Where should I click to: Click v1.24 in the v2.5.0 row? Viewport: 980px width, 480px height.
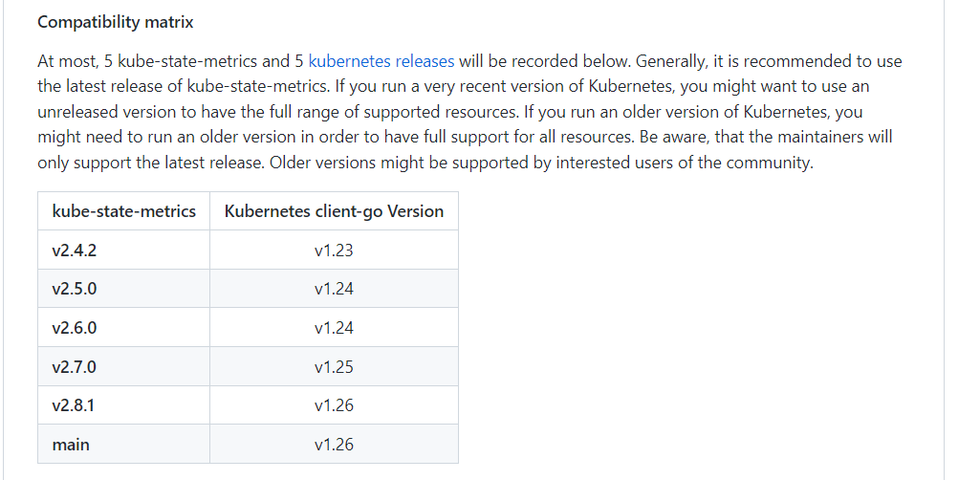point(334,289)
